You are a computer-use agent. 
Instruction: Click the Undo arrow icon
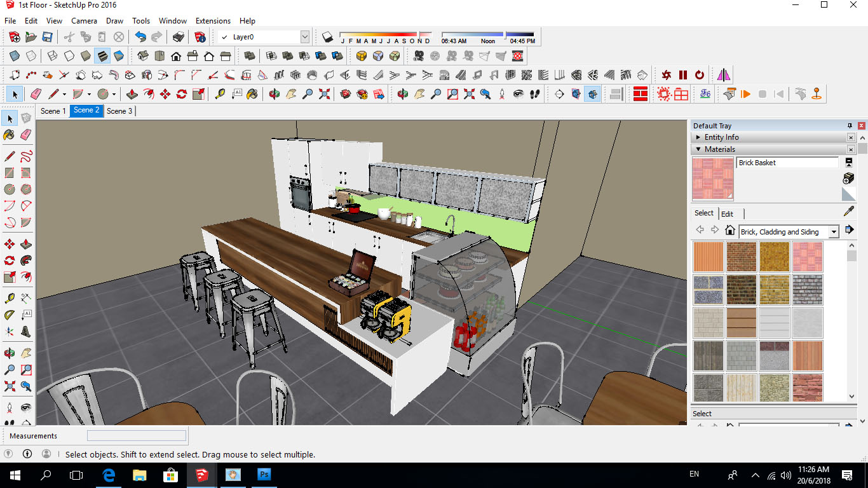[140, 37]
